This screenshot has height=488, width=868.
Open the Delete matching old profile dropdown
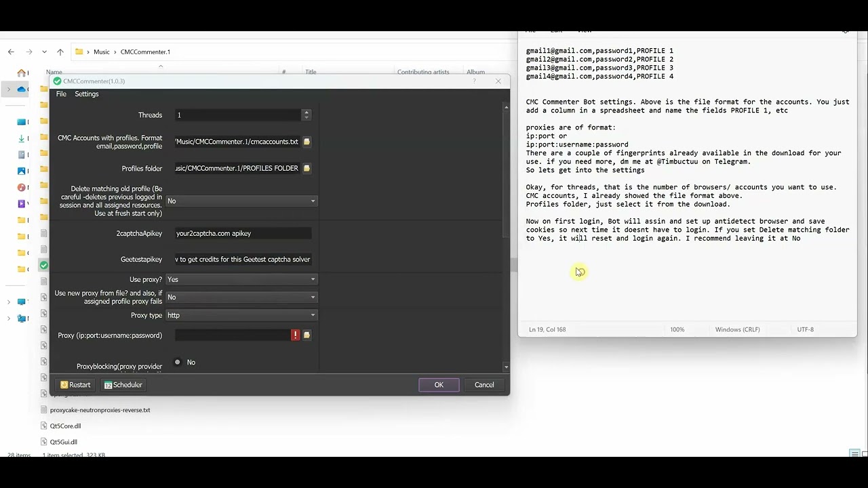pyautogui.click(x=242, y=201)
